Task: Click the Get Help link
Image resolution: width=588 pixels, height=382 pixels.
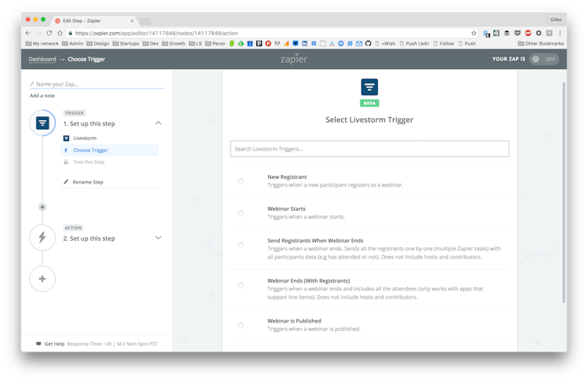Action: pyautogui.click(x=54, y=344)
